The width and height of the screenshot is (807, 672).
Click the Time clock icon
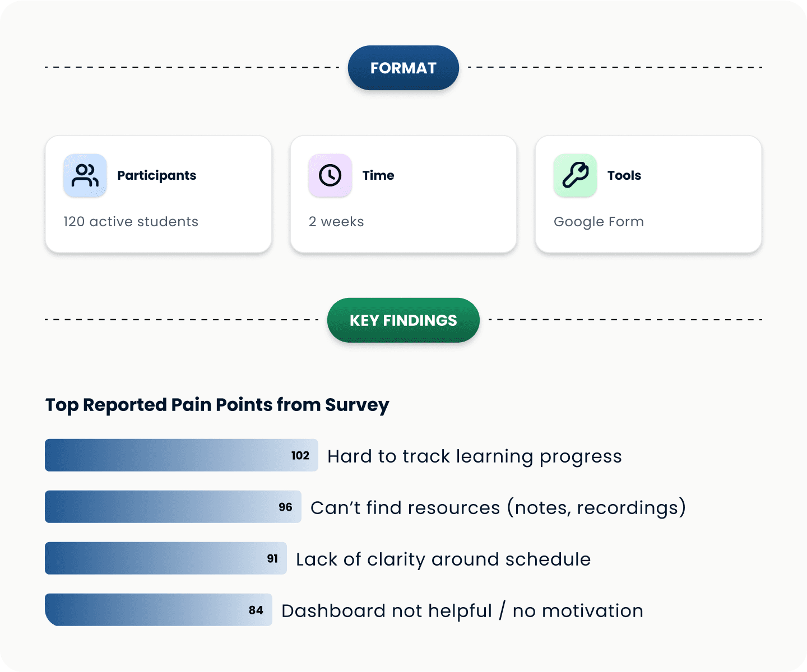click(330, 175)
